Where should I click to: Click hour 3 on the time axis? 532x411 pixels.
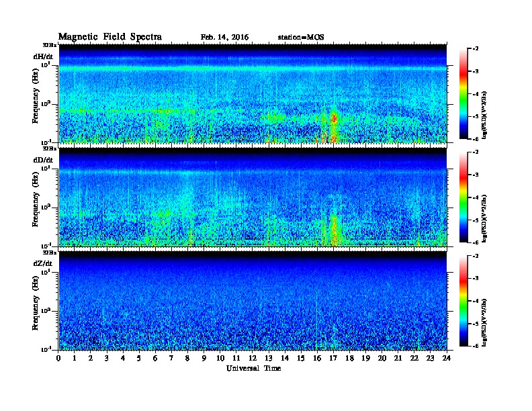coord(107,358)
